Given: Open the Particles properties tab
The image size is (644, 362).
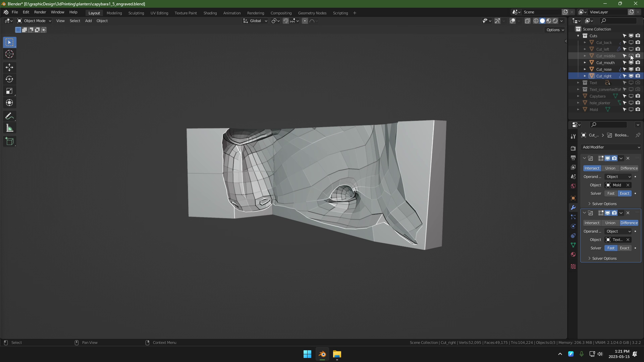Looking at the screenshot, I should coord(573,217).
